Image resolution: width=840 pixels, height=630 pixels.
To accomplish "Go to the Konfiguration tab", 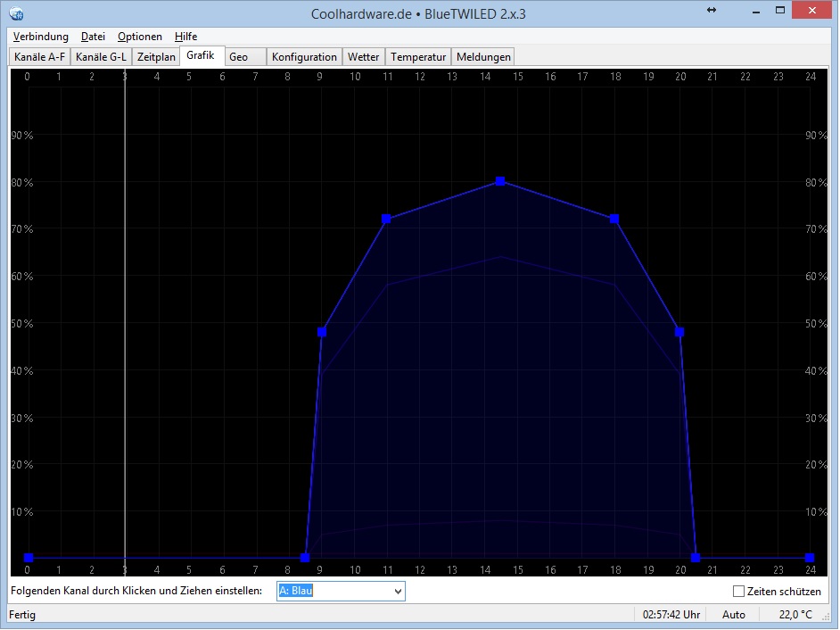I will [x=304, y=57].
